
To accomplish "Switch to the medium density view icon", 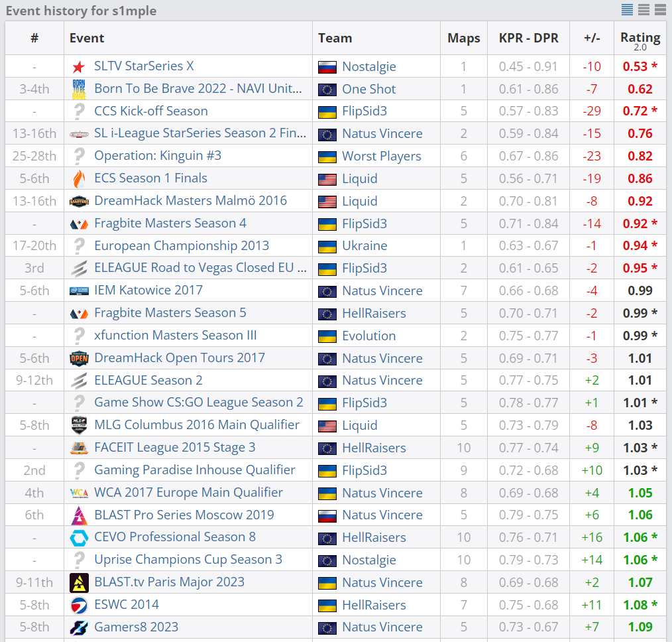I will point(644,9).
